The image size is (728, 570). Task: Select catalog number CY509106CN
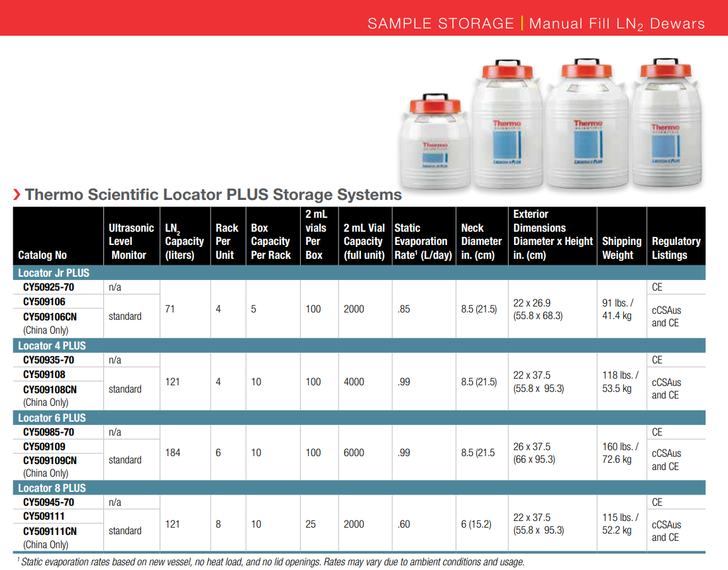50,317
